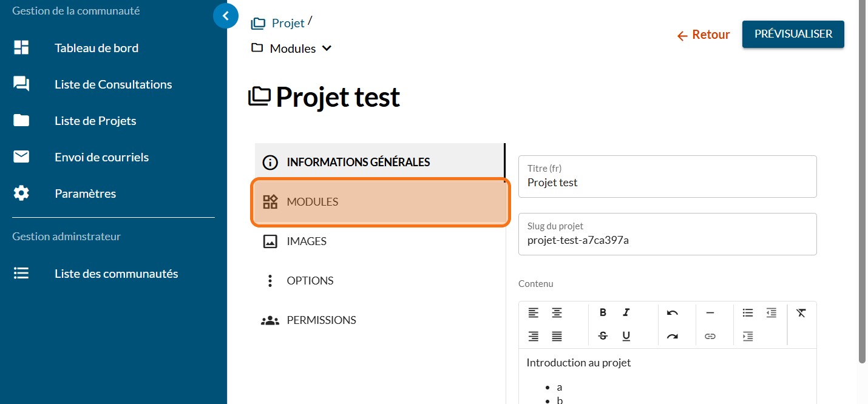Switch to the Images tab

[307, 241]
